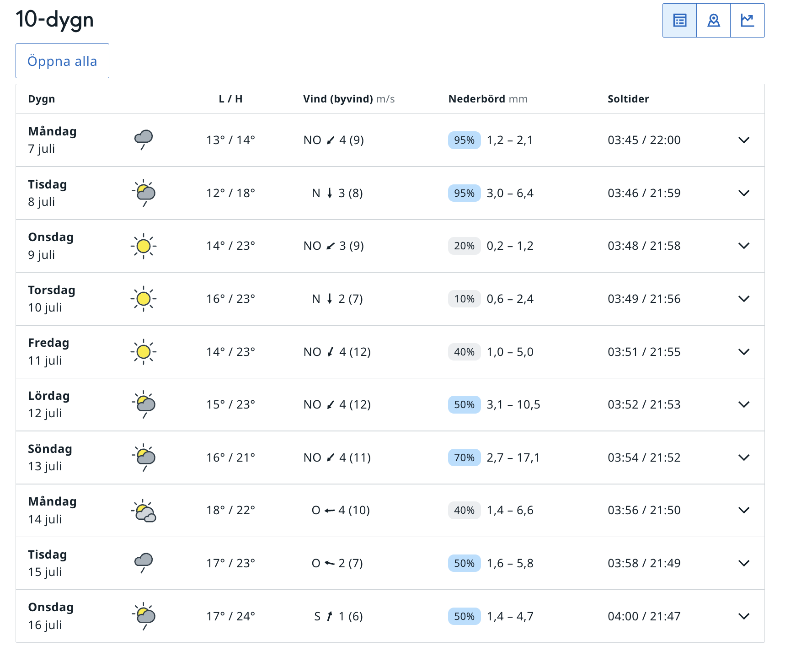The height and width of the screenshot is (646, 812).
Task: Click partly cloudy icon for 14 juli
Action: coord(144,511)
